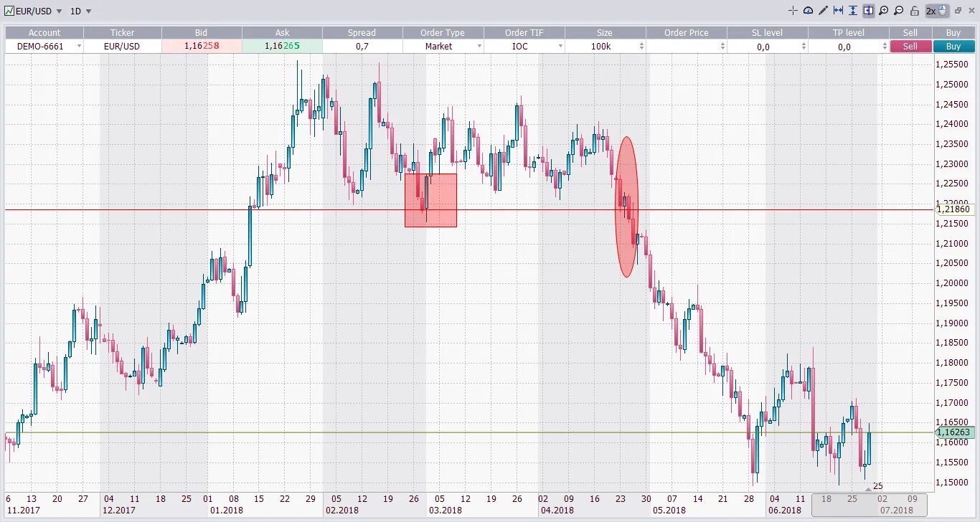Toggle the 2x mouse click mode

[936, 11]
